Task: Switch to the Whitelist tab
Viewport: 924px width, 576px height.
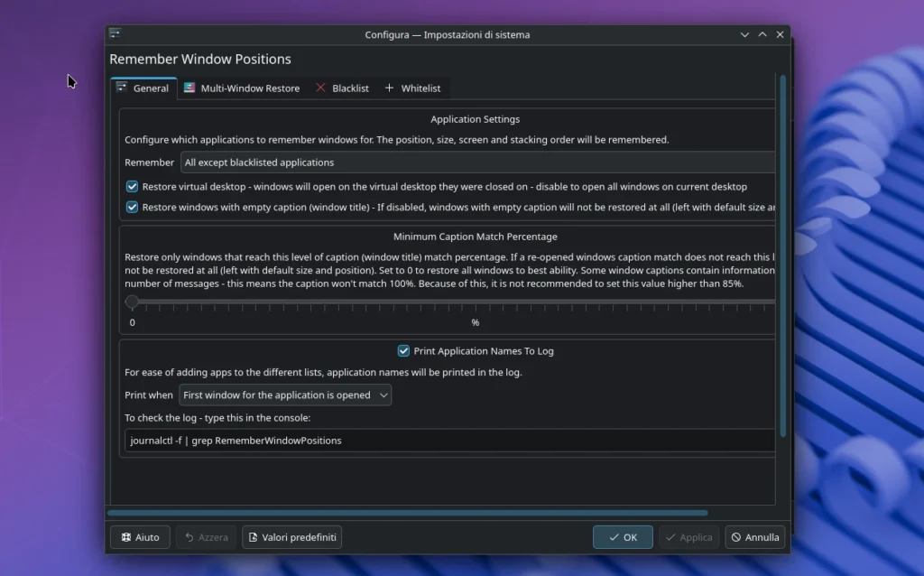Action: [x=420, y=88]
